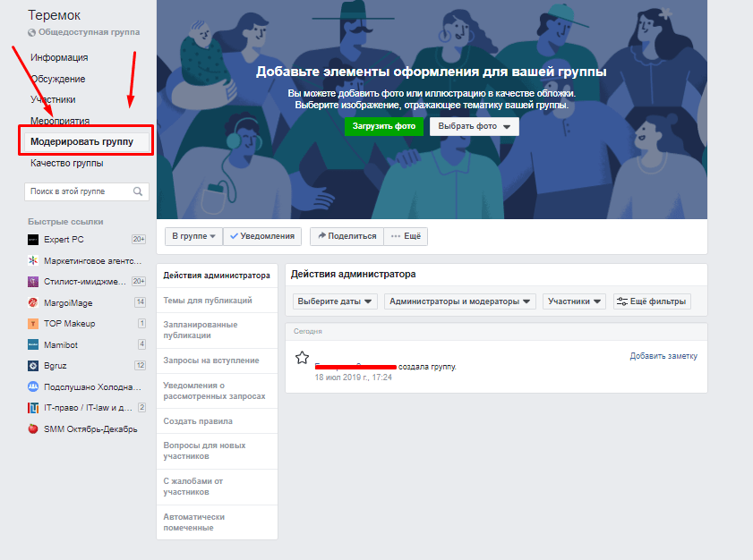The height and width of the screenshot is (560, 753).
Task: Click the Теремок group title
Action: (55, 15)
